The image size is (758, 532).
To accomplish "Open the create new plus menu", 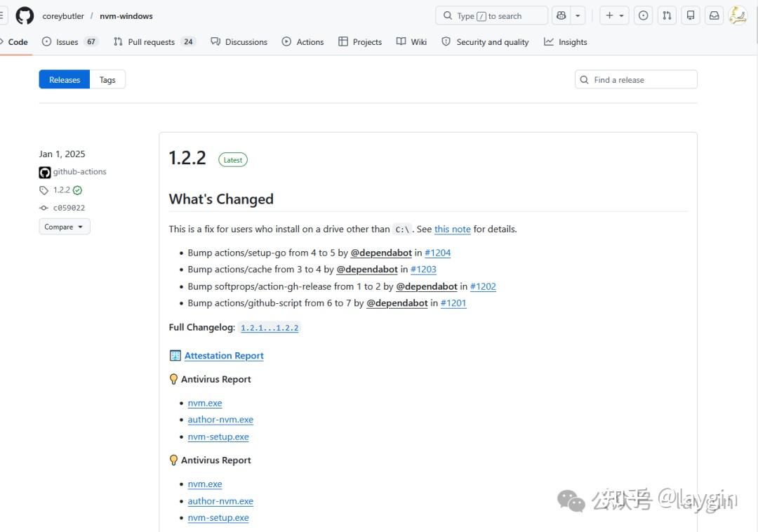I will pos(614,15).
